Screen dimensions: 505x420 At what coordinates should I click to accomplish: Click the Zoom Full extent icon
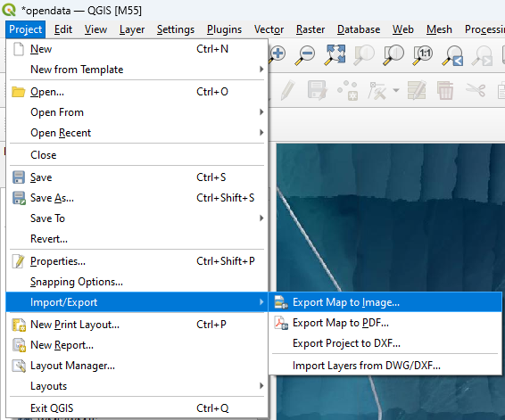(x=335, y=54)
